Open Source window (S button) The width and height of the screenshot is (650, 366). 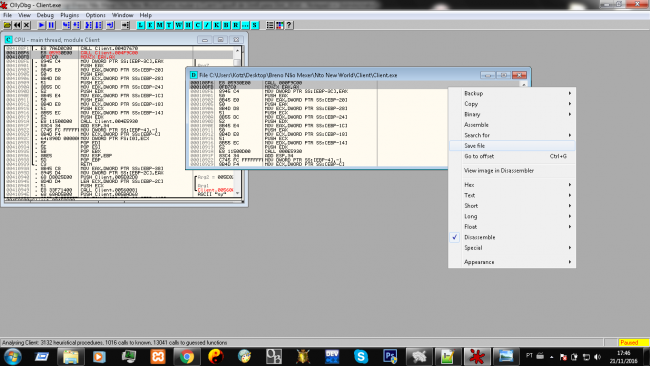255,25
